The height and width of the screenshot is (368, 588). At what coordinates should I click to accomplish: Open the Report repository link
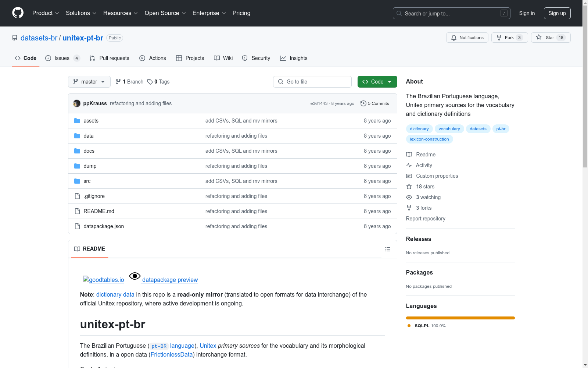coord(426,219)
